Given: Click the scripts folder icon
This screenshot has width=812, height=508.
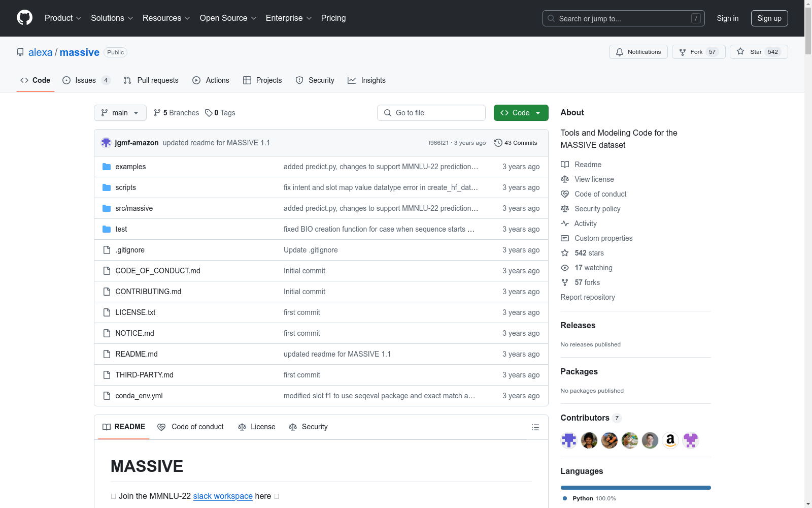Looking at the screenshot, I should (x=107, y=187).
